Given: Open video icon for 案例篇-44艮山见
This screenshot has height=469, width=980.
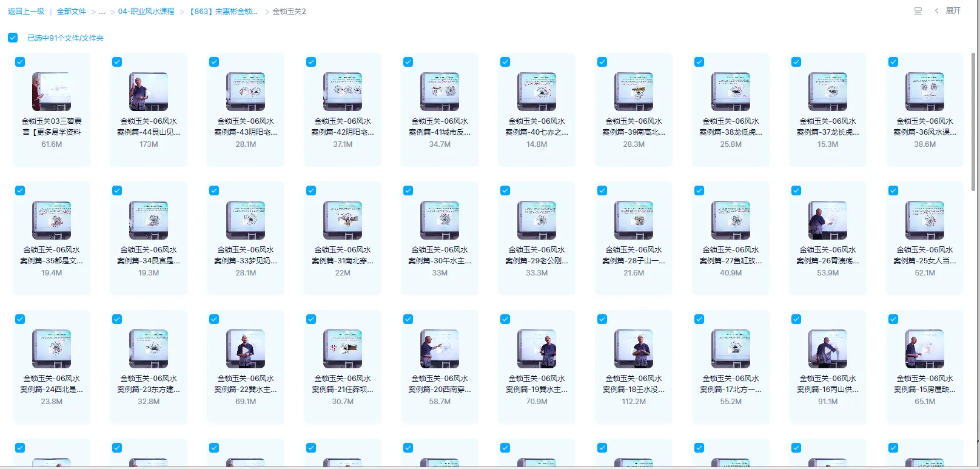Looking at the screenshot, I should coord(149,92).
